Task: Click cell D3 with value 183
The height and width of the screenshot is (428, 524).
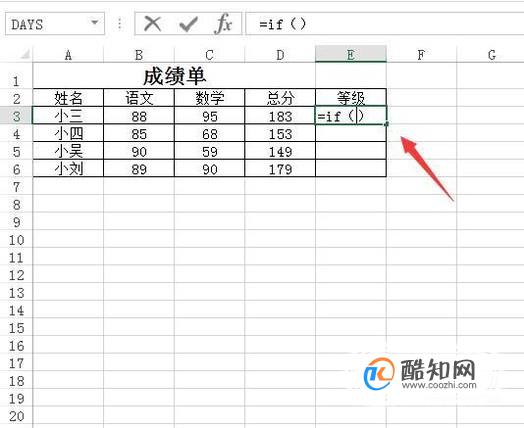Action: [280, 116]
